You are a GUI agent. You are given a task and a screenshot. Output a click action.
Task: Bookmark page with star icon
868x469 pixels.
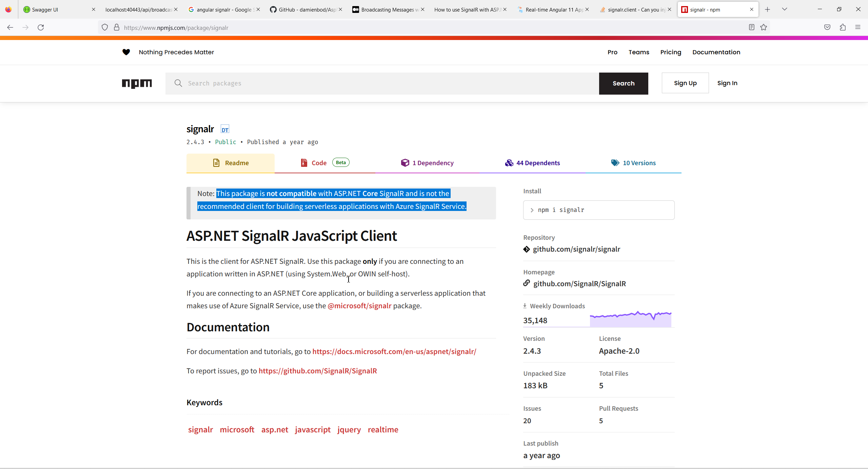764,27
